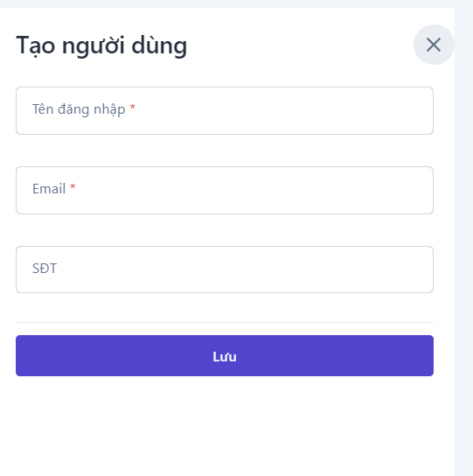
Task: Click the Tên đăng nhập placeholder label
Action: point(79,109)
